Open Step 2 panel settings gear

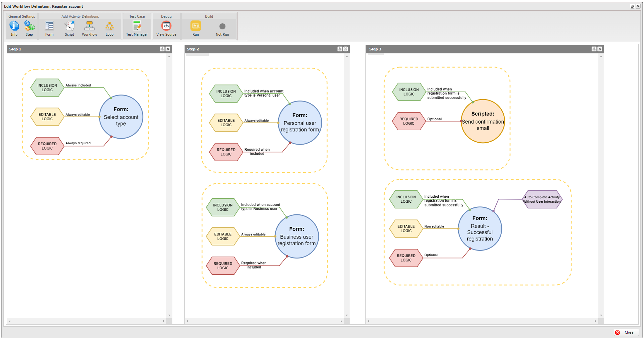[x=340, y=49]
